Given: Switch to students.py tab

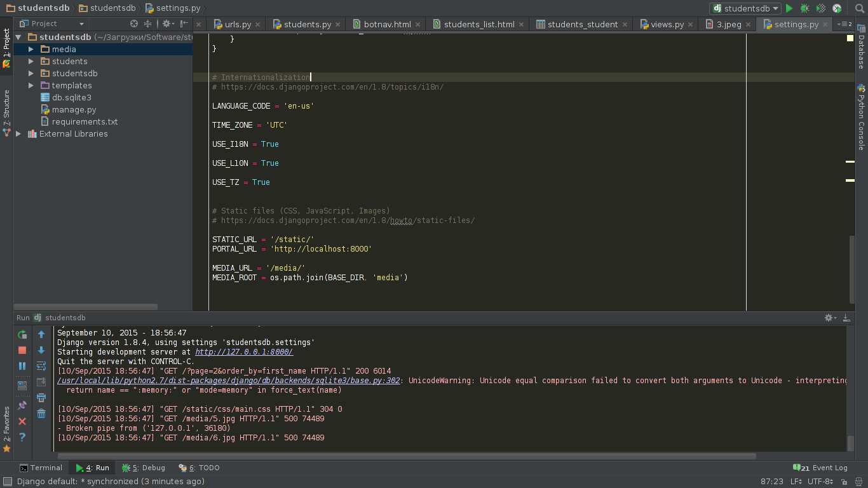Looking at the screenshot, I should click(308, 24).
